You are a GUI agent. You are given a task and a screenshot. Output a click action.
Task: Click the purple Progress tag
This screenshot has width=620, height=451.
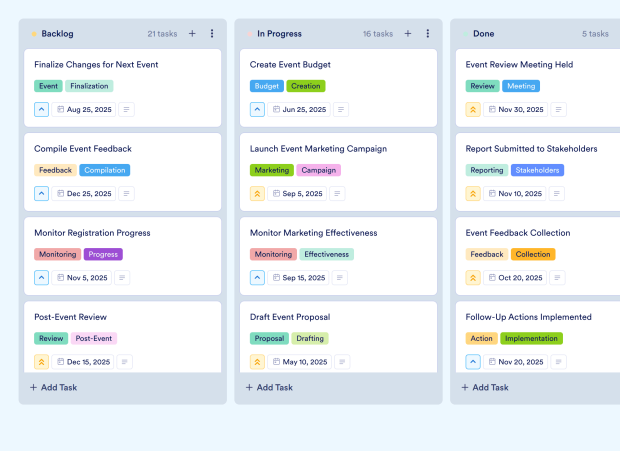click(103, 254)
